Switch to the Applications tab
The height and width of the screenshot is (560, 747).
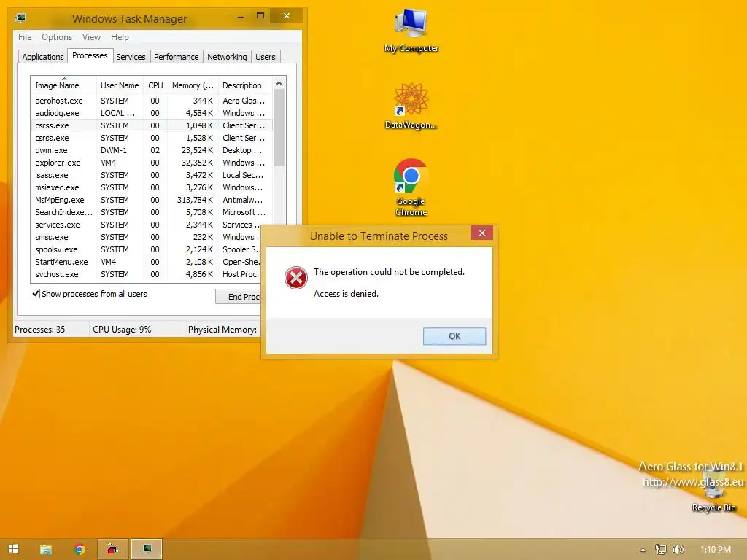click(x=43, y=57)
